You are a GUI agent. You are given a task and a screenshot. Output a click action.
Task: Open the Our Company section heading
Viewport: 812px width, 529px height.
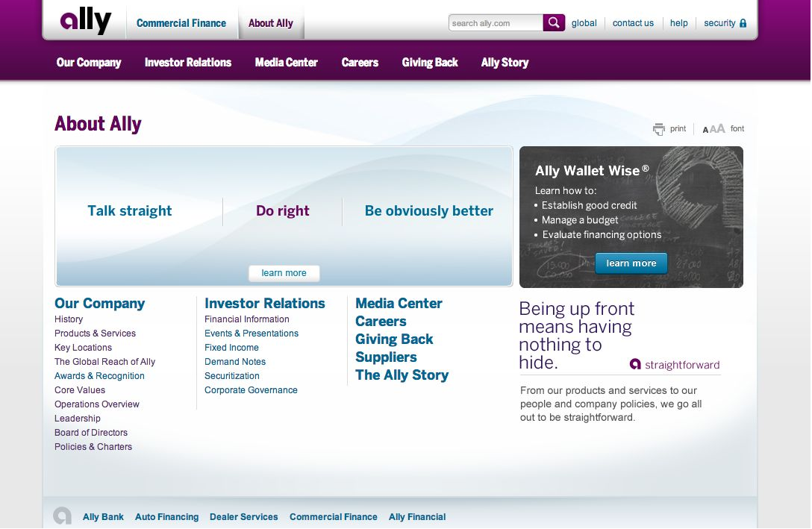[x=99, y=304]
